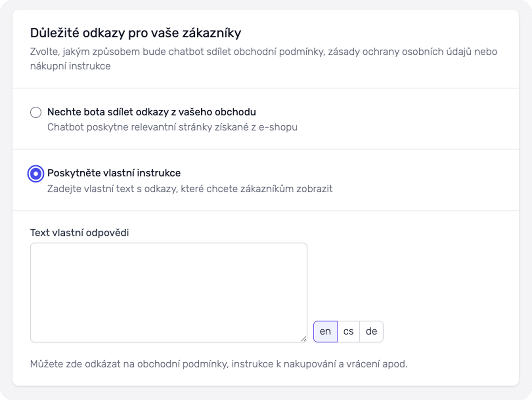Click the label 'Nechte bota sdílet odkazy z vašeho obchodu'
Viewport: 532px width, 400px height.
pyautogui.click(x=152, y=112)
